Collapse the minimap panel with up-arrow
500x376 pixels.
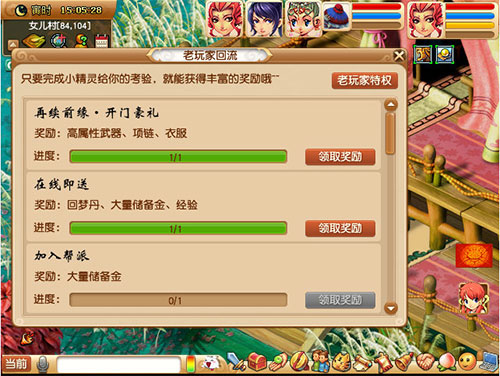pos(12,44)
